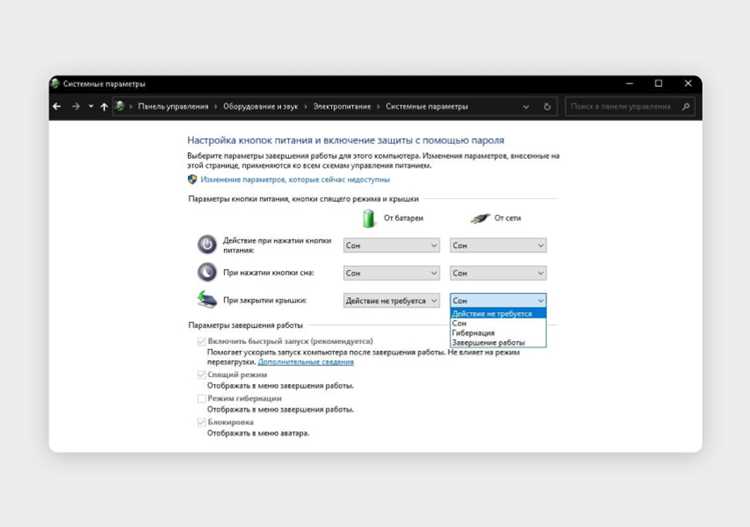Viewport: 750px width, 527px height.
Task: Click the battery icon 'От батареи'
Action: pyautogui.click(x=369, y=218)
